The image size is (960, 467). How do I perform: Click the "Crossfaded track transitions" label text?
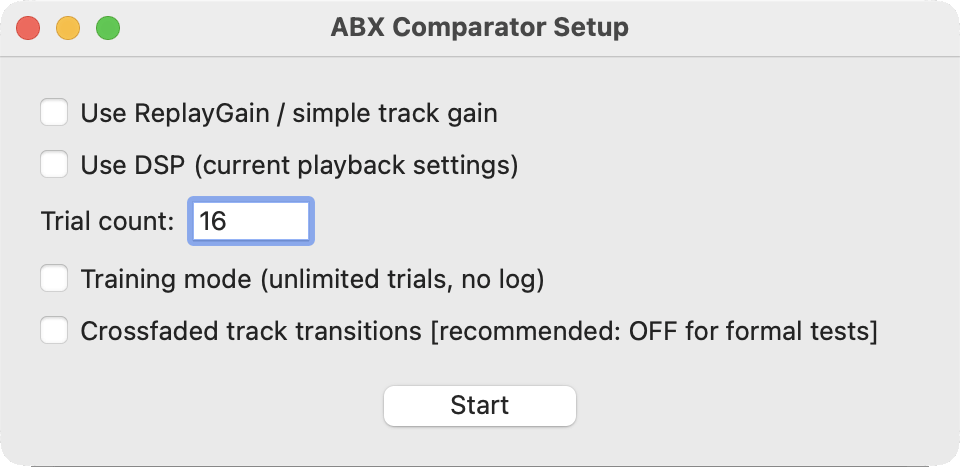[251, 332]
